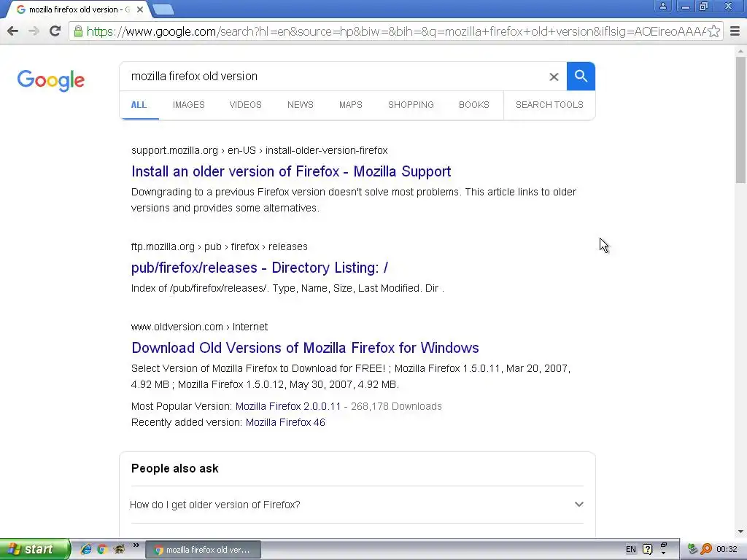Click the taskbar clock showing 00:32
Image resolution: width=747 pixels, height=560 pixels.
pyautogui.click(x=727, y=550)
